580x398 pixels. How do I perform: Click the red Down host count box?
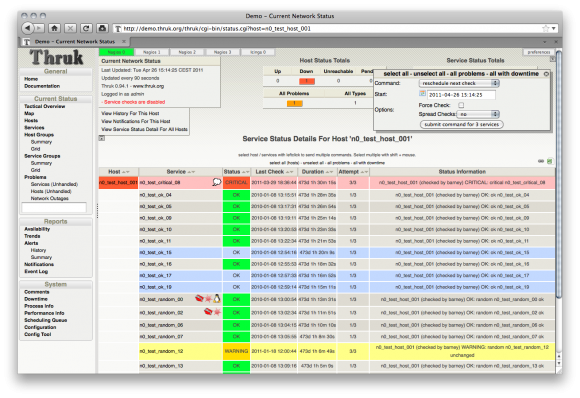(x=307, y=81)
